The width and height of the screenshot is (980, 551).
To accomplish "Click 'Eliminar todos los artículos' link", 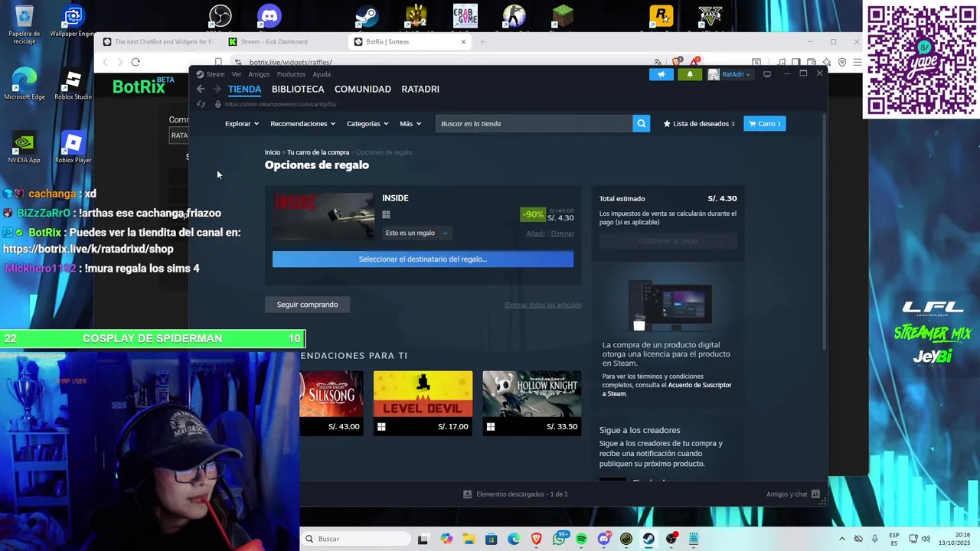I will tap(543, 305).
